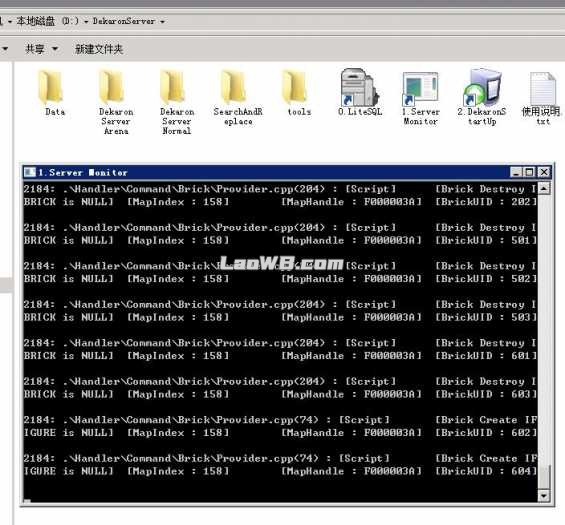Maximize the Server Monitor console window
This screenshot has height=525, width=565.
coord(529,172)
